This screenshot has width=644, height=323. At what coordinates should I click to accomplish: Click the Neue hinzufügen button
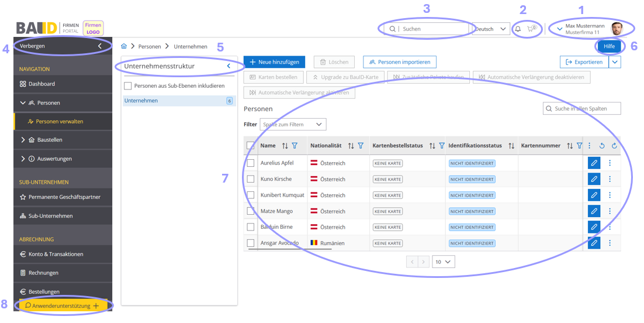pos(274,62)
